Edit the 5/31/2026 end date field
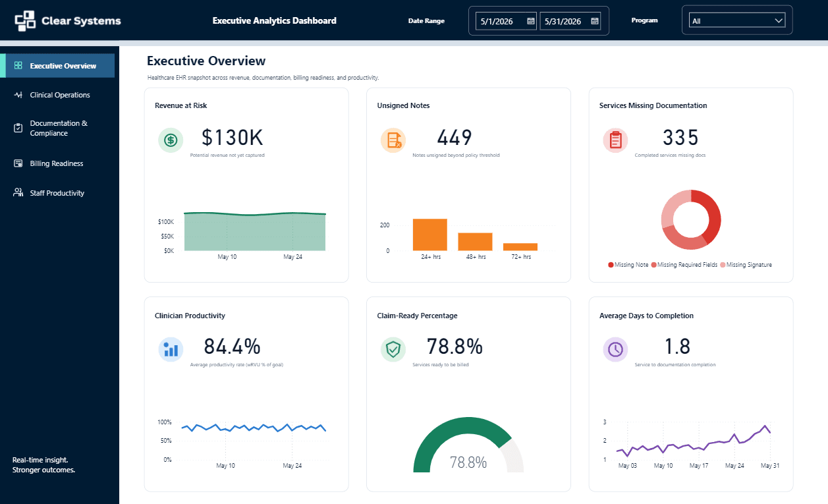828x504 pixels. tap(570, 21)
